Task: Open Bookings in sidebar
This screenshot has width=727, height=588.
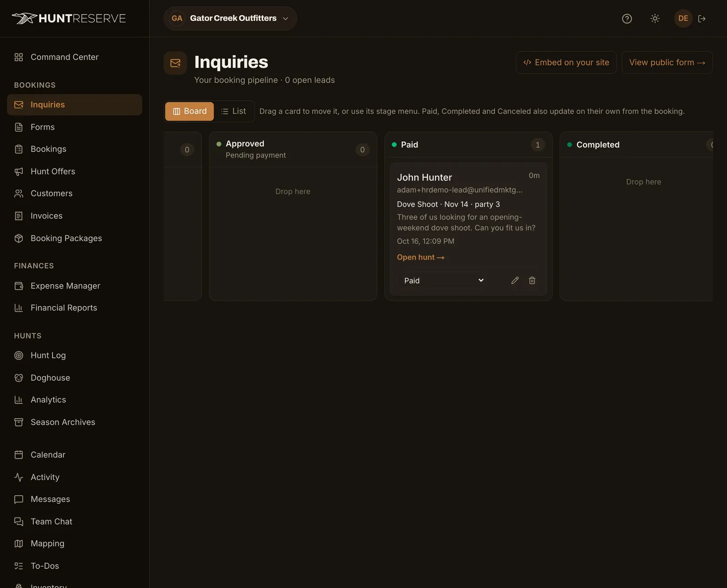Action: pos(75,149)
